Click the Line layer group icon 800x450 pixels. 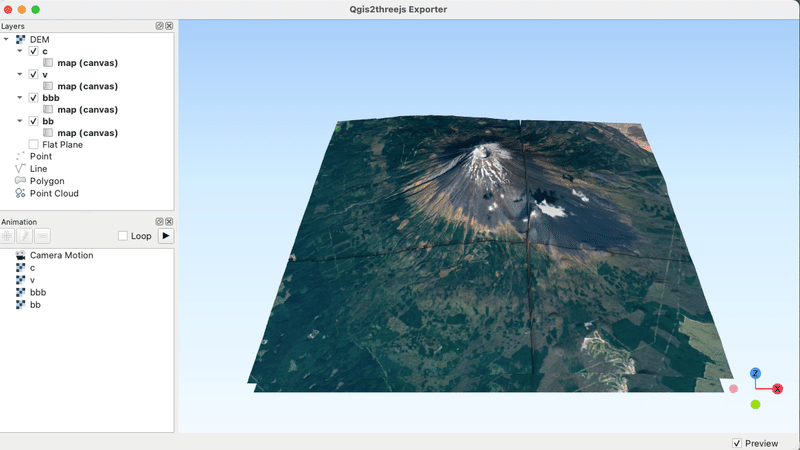click(x=20, y=168)
